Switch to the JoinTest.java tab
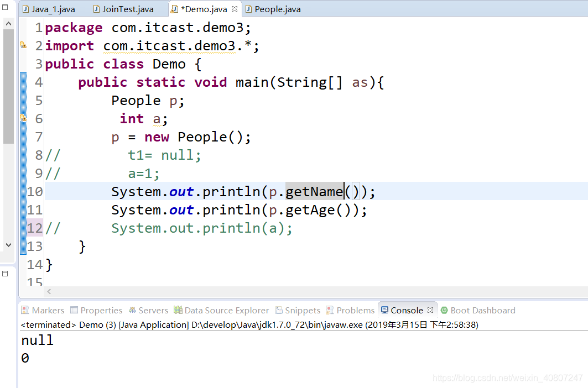The image size is (588, 388). (124, 9)
